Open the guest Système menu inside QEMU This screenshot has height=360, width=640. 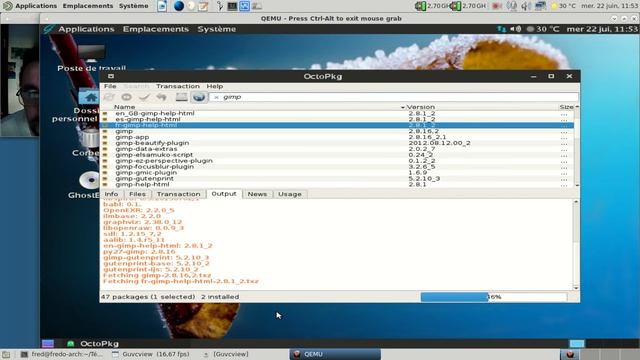coord(216,29)
